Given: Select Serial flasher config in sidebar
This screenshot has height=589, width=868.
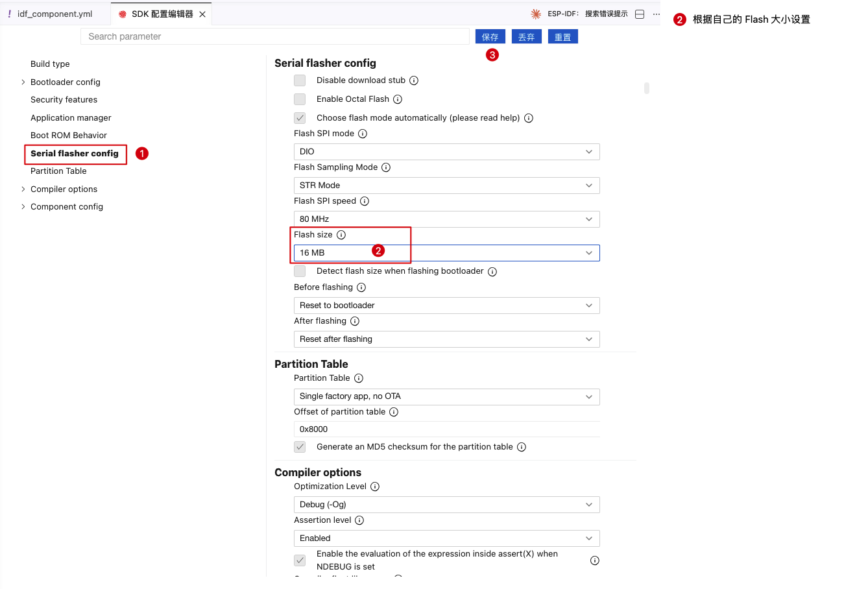Looking at the screenshot, I should click(x=75, y=154).
